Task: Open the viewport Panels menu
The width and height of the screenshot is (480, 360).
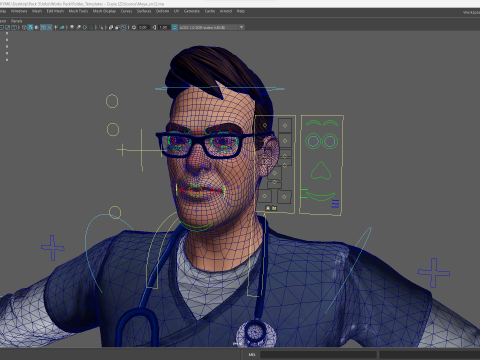Action: click(16, 21)
